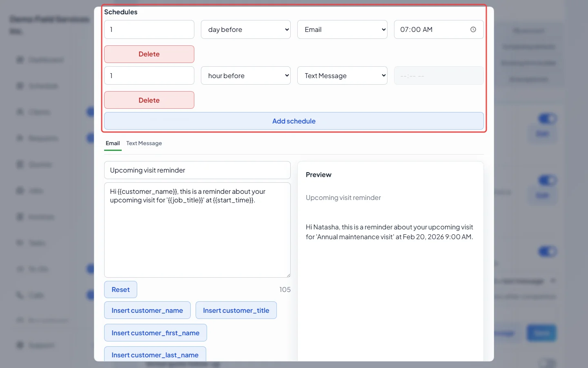Insert the customer_first_name placeholder
Viewport: 588px width, 368px height.
(156, 333)
